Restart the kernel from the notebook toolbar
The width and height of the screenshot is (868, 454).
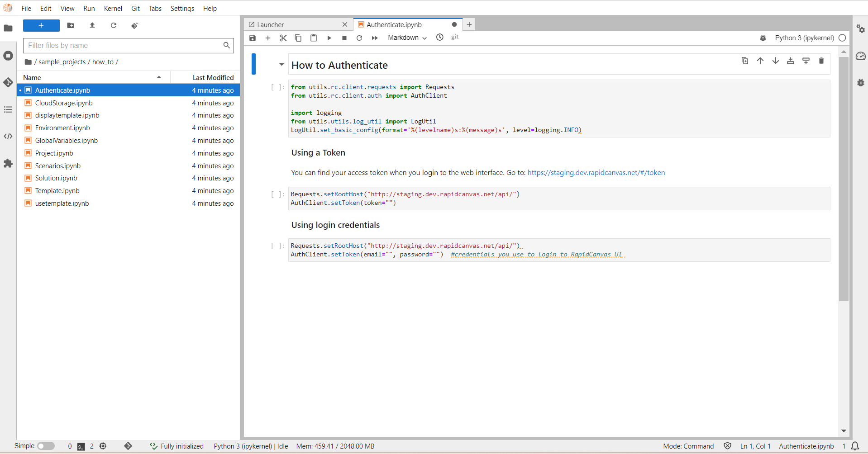pos(359,38)
